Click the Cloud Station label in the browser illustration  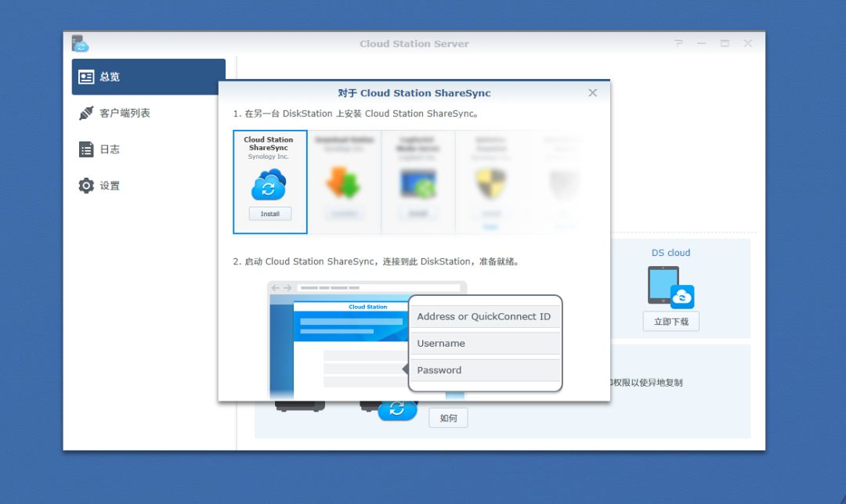pyautogui.click(x=368, y=307)
